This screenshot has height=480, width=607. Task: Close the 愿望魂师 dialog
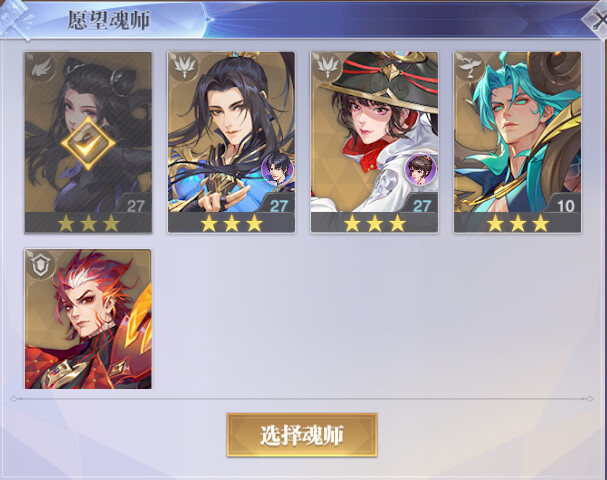(596, 19)
